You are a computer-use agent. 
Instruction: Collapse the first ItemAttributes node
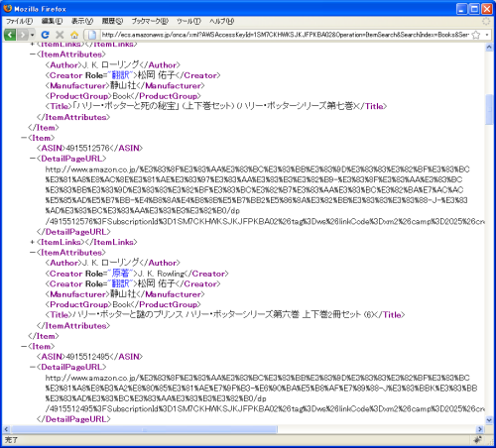point(32,55)
